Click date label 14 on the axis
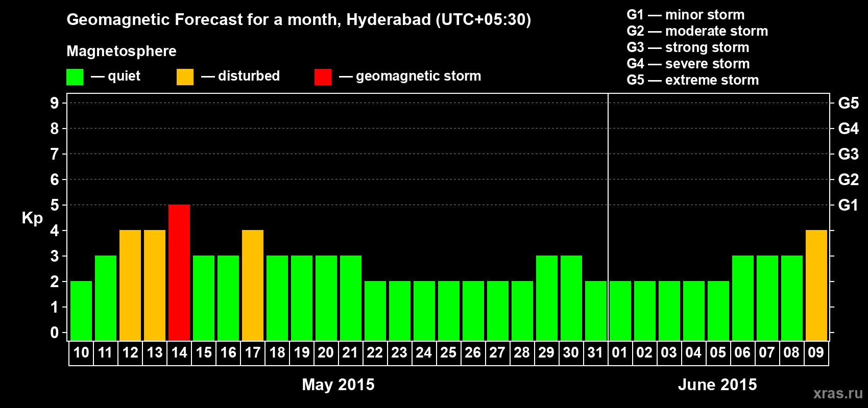This screenshot has width=868, height=408. pyautogui.click(x=179, y=353)
